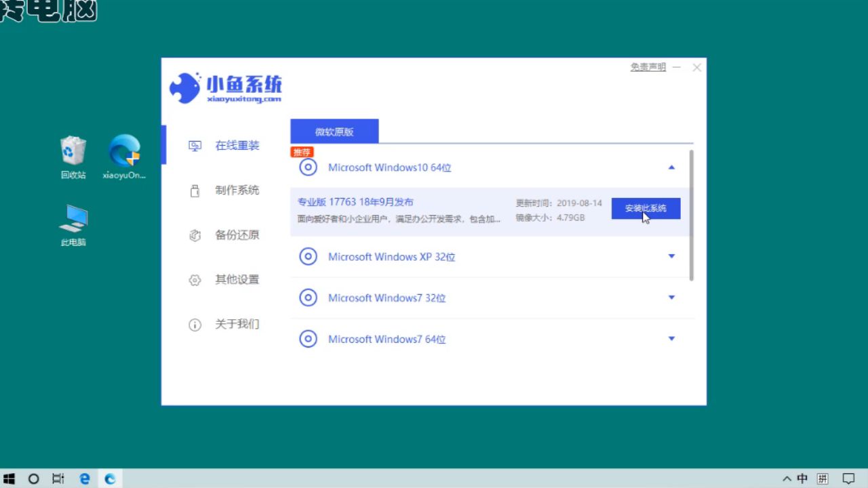Click the 其他设置 gear icon
The width and height of the screenshot is (868, 488).
click(x=195, y=280)
